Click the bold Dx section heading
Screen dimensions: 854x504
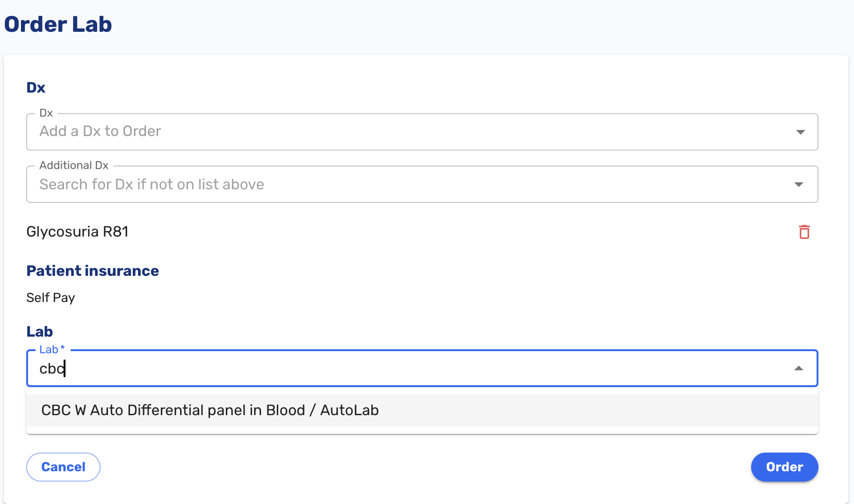36,87
